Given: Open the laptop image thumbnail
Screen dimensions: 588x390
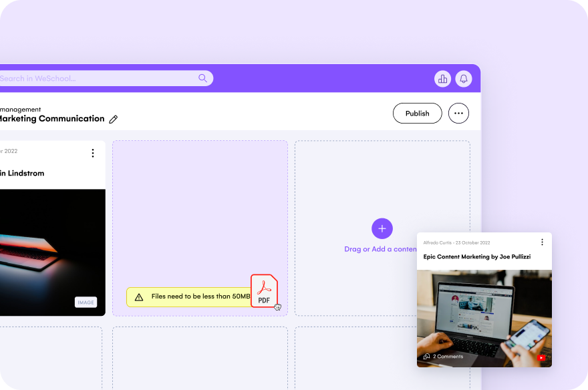Looking at the screenshot, I should pyautogui.click(x=53, y=252).
